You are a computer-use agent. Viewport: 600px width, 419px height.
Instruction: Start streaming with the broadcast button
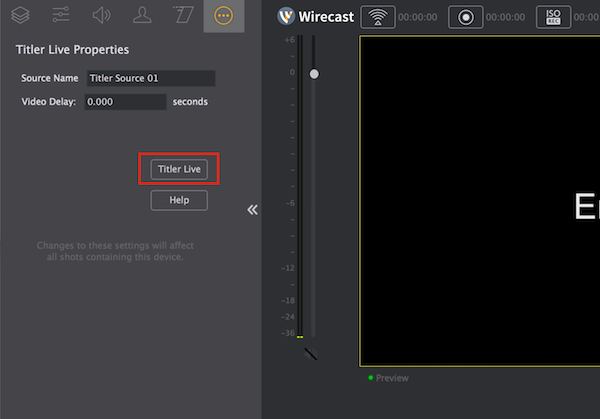point(377,17)
